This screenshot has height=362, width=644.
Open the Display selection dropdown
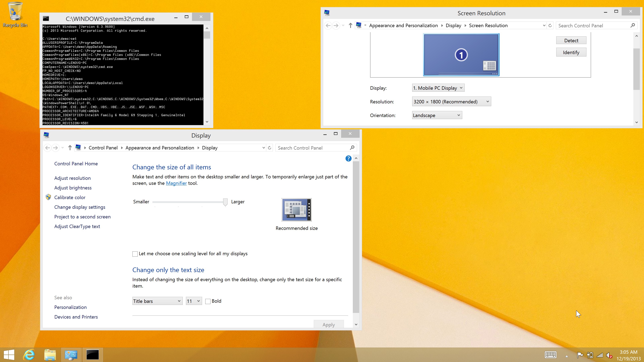(438, 88)
